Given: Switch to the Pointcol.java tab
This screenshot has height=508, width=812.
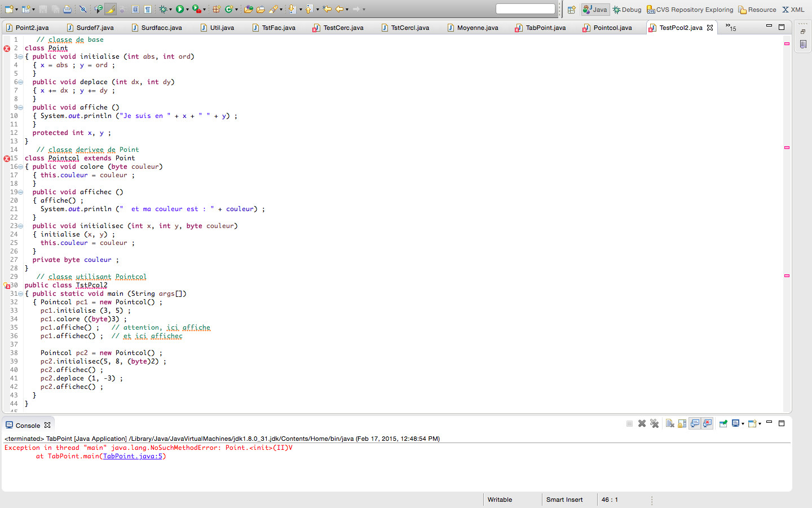Looking at the screenshot, I should click(607, 28).
